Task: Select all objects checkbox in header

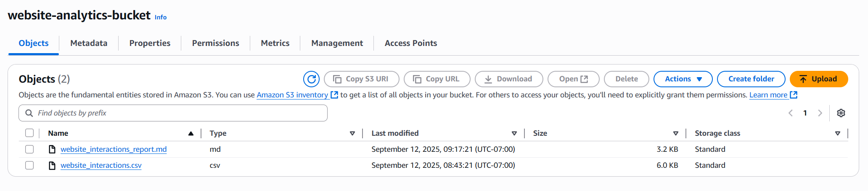Action: point(29,133)
